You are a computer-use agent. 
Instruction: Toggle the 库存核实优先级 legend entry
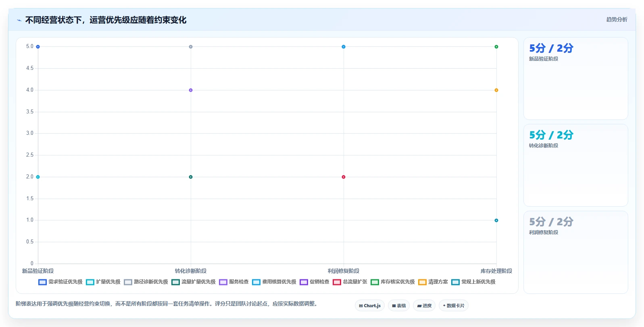click(x=393, y=282)
